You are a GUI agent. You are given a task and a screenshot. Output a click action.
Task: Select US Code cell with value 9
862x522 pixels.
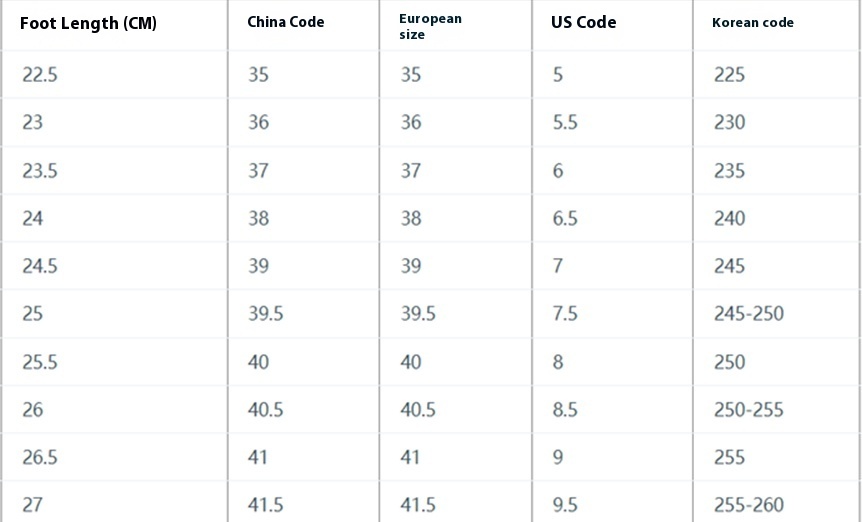tap(558, 457)
